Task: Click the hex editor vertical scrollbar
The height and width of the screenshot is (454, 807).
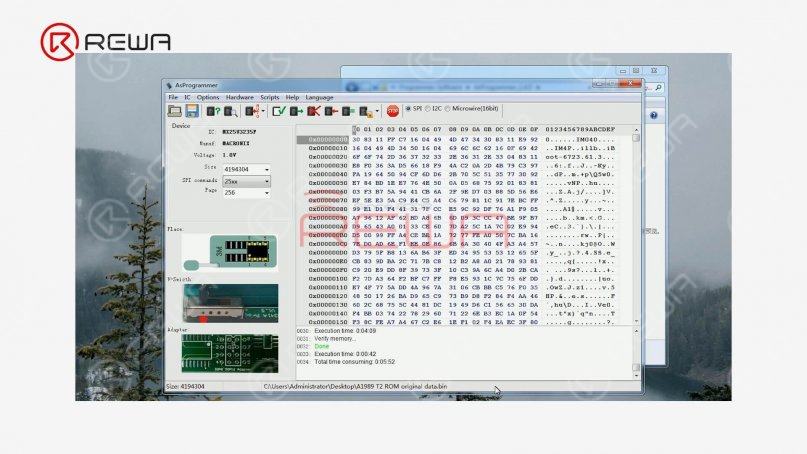Action: tap(636, 225)
